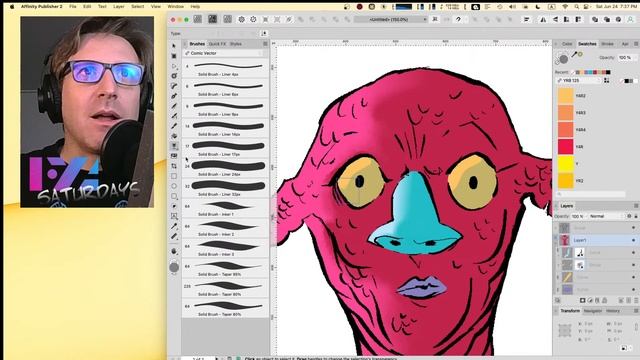
Task: Open the Brushes panel options menu
Action: coord(265,44)
